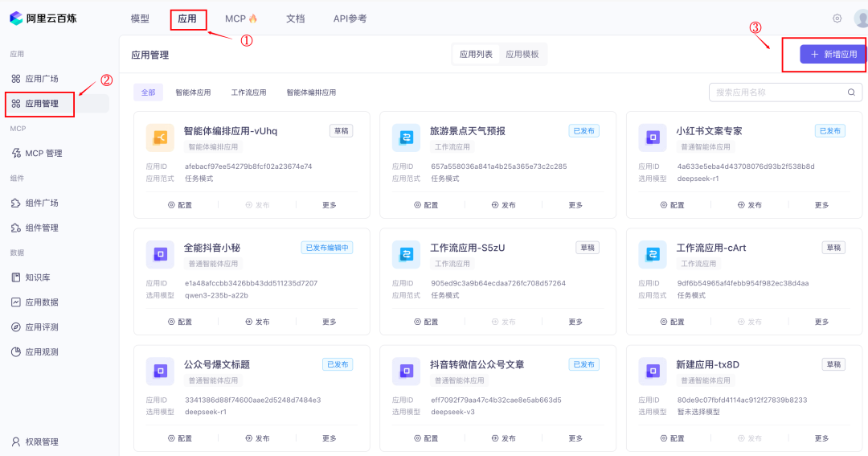The width and height of the screenshot is (868, 456).
Task: Expand 更多 menu on 全能抖音小秘 card
Action: [330, 322]
